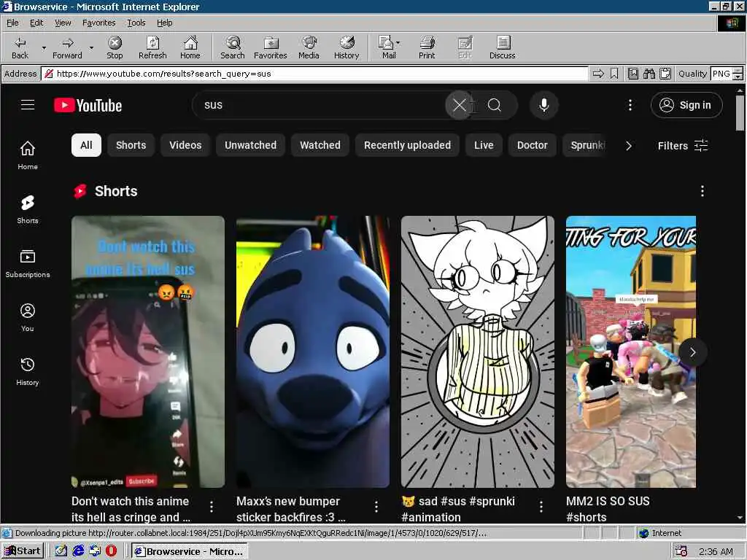
Task: Click the address bar URL field
Action: pos(314,74)
